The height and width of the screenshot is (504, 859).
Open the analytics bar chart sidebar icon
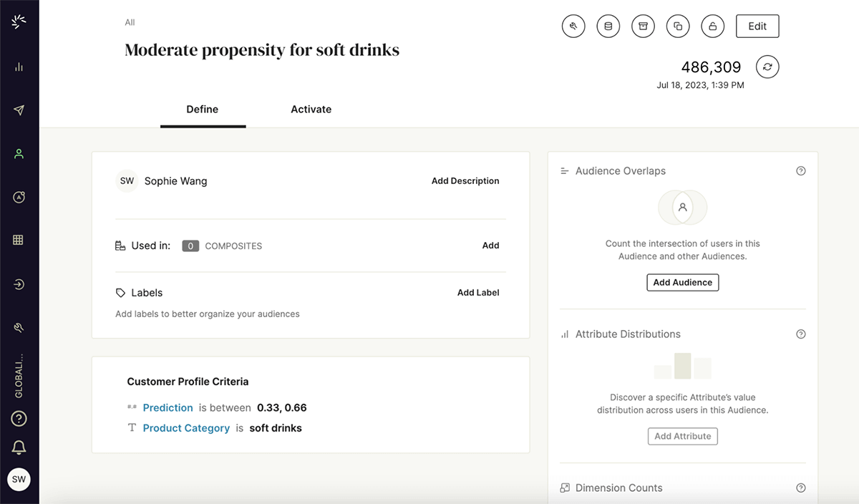coord(19,67)
